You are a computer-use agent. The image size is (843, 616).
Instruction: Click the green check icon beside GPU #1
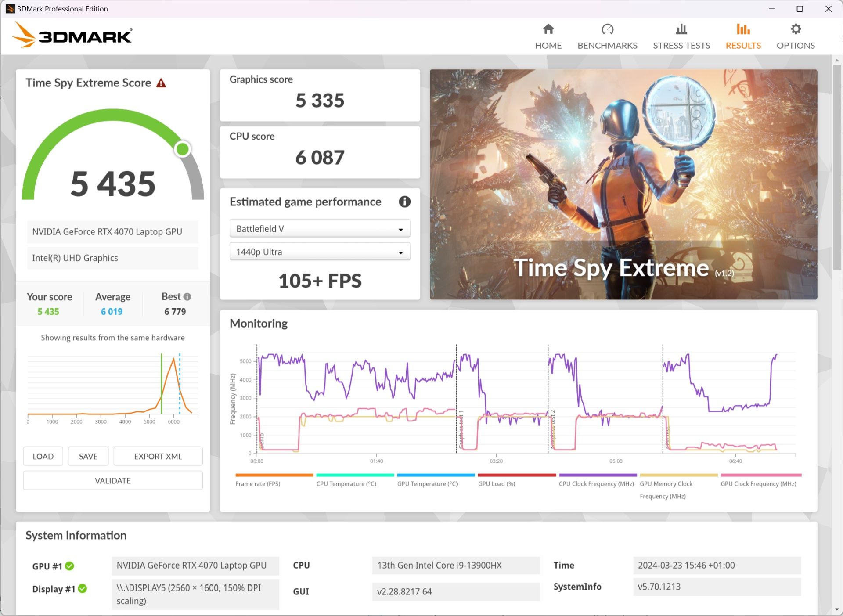coord(69,566)
